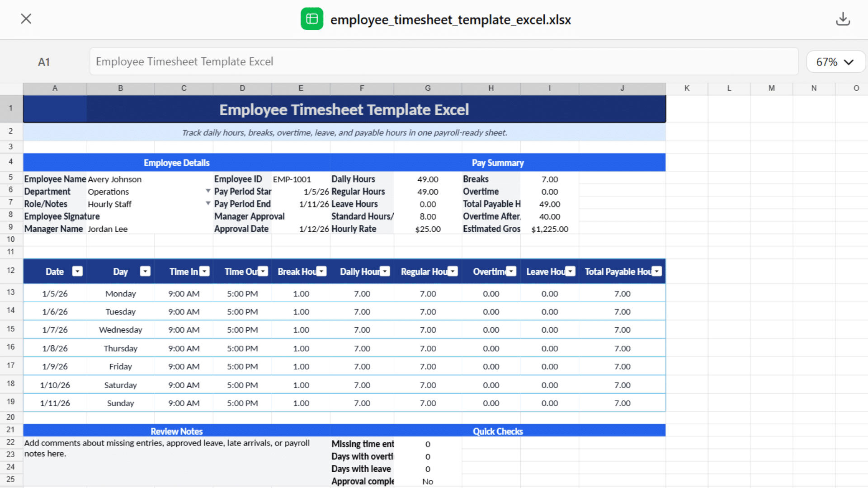
Task: Click the Quick Checks section header
Action: pos(498,431)
